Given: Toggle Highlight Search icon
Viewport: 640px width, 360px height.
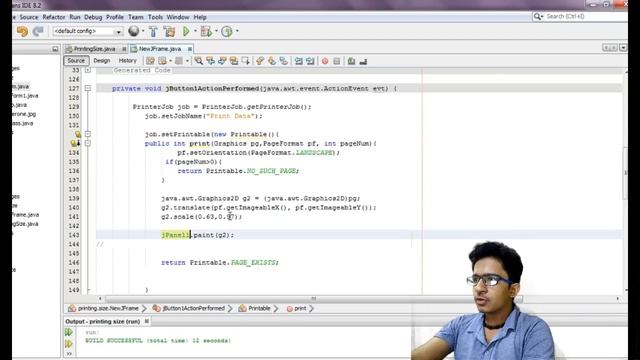Looking at the screenshot, I should click(234, 61).
